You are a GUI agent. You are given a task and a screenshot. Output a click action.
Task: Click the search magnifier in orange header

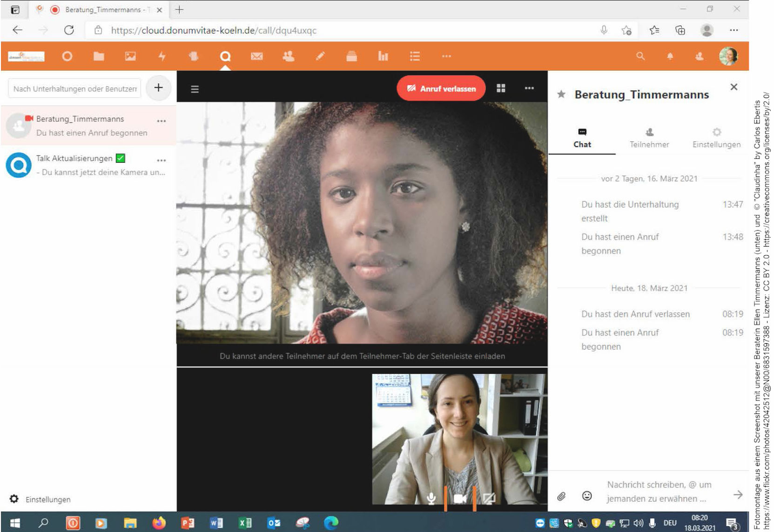[x=640, y=56]
